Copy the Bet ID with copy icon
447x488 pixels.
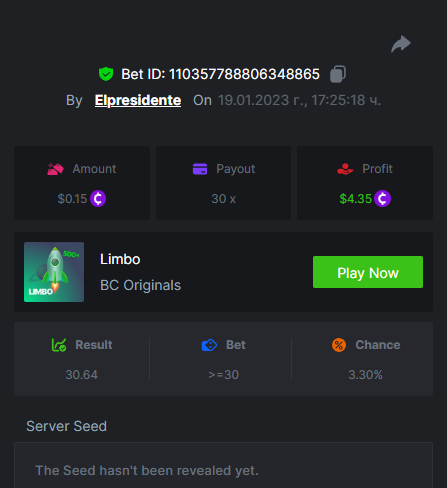[x=338, y=74]
